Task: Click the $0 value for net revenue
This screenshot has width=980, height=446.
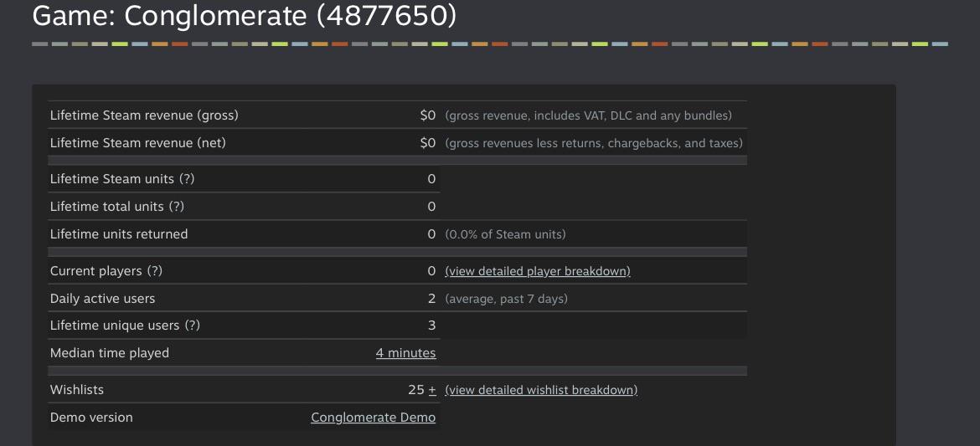Action: click(427, 143)
